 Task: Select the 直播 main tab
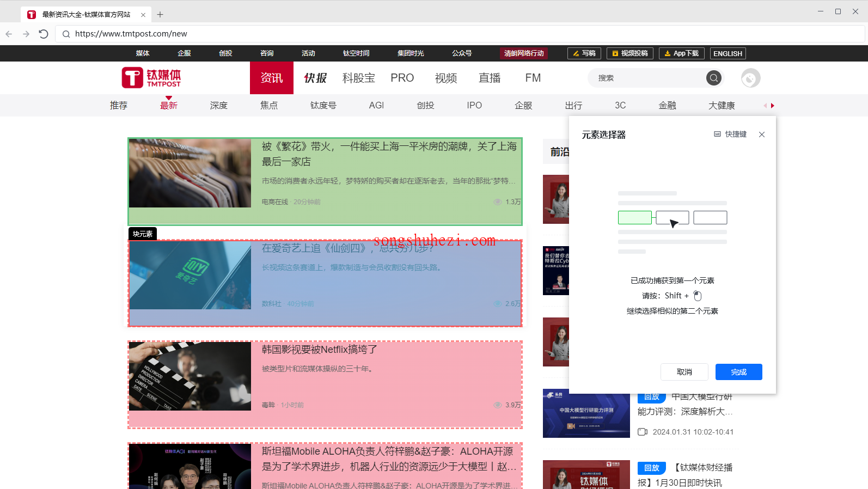click(x=490, y=78)
